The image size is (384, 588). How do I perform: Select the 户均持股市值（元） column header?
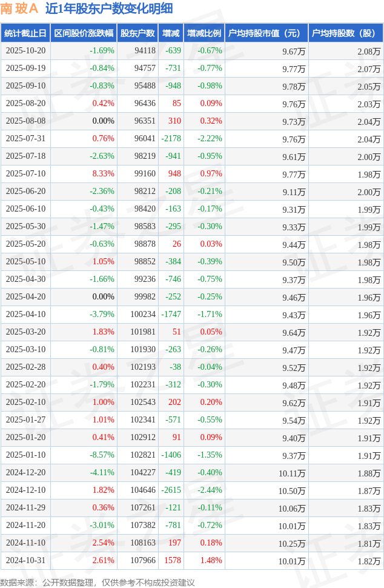pyautogui.click(x=266, y=33)
